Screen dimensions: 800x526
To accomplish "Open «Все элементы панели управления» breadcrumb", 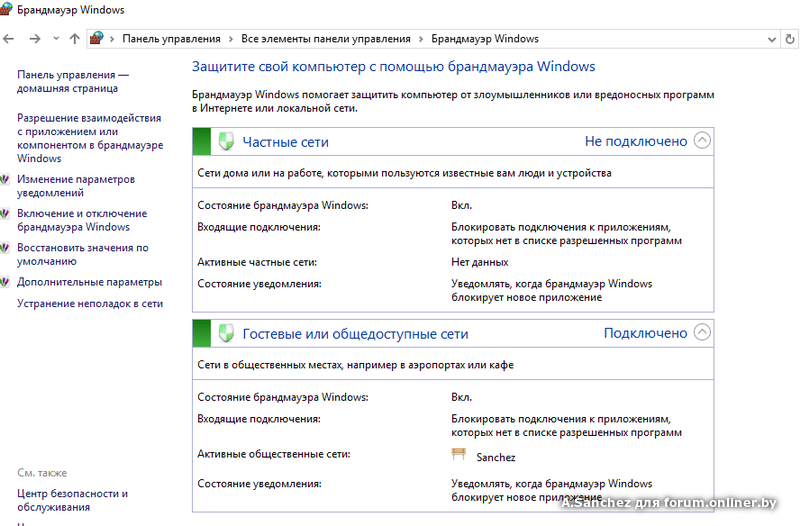I will coord(326,39).
